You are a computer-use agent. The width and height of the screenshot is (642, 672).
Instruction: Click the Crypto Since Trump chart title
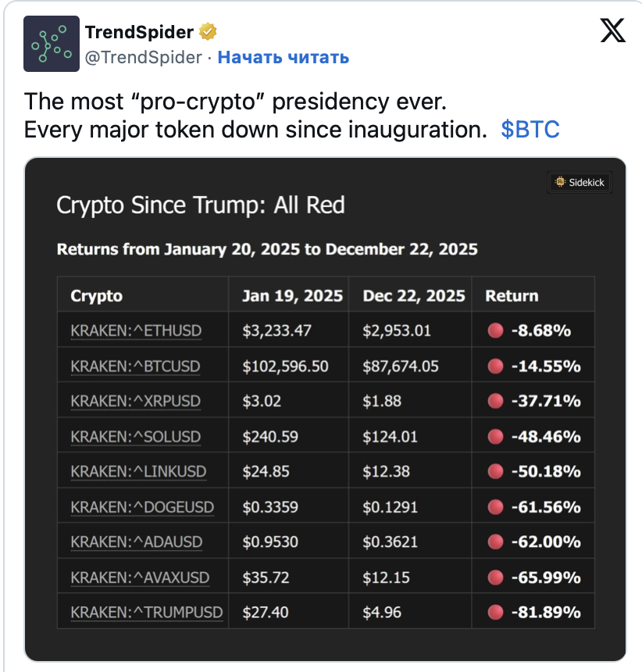(201, 206)
